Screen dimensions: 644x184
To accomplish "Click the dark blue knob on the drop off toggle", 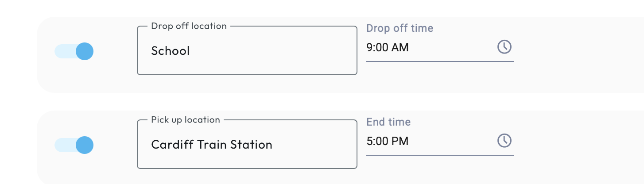I will 84,51.
